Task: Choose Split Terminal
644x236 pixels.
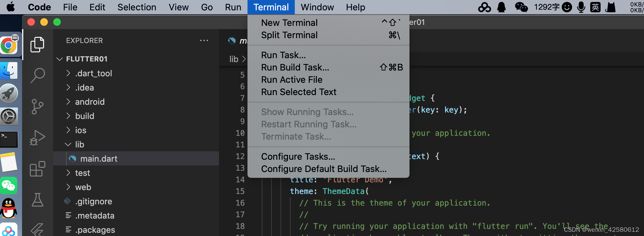Action: [x=328, y=35]
